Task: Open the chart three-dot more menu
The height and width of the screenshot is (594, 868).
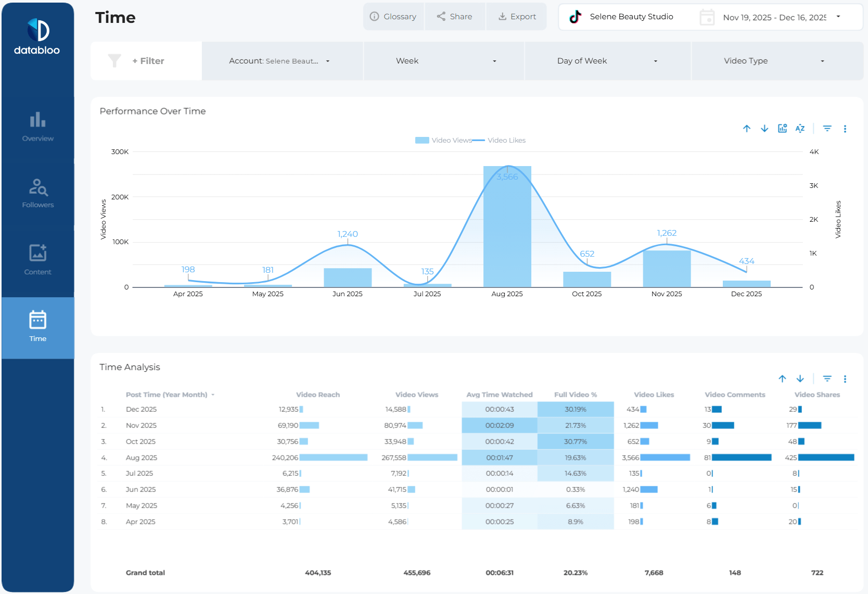Action: pos(845,129)
